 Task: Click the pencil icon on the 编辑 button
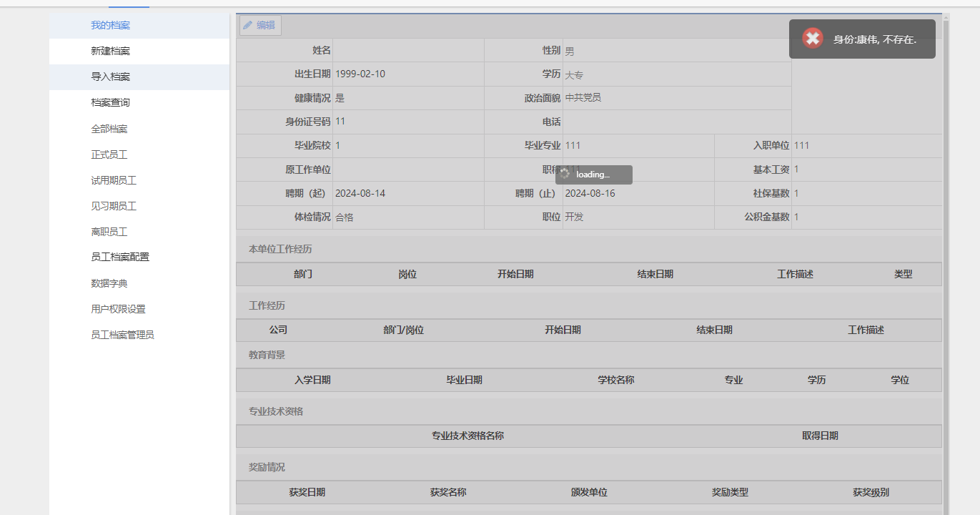(x=247, y=25)
